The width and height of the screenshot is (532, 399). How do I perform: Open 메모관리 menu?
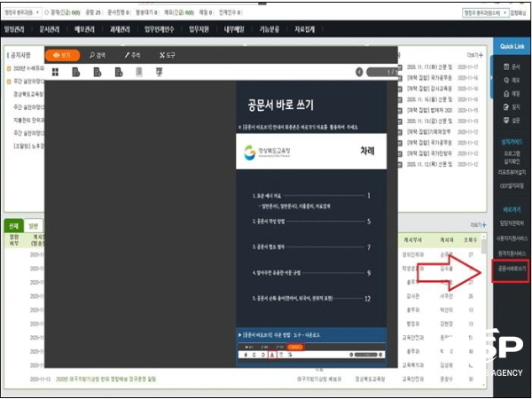(84, 29)
